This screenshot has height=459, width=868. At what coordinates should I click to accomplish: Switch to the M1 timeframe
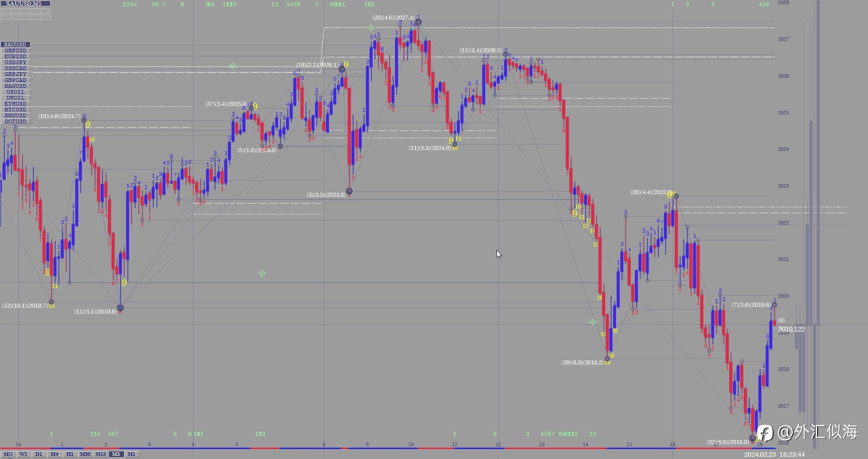pyautogui.click(x=131, y=454)
